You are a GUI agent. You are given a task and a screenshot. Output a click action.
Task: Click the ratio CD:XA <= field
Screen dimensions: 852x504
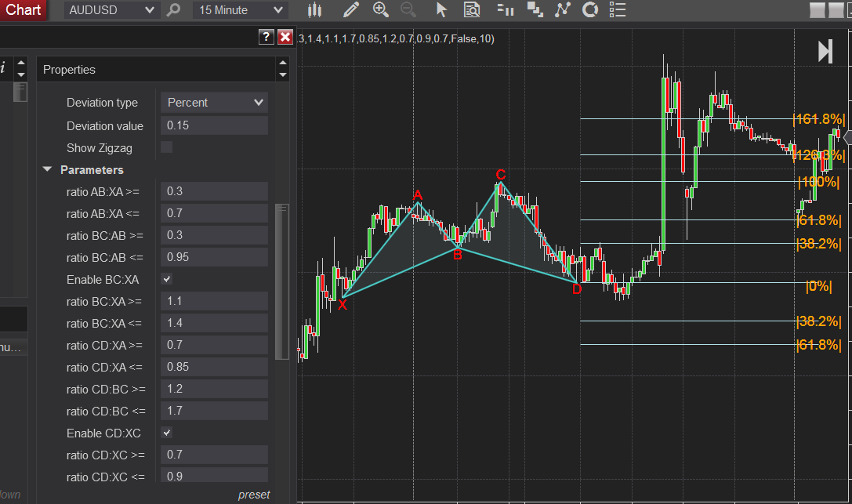click(214, 367)
